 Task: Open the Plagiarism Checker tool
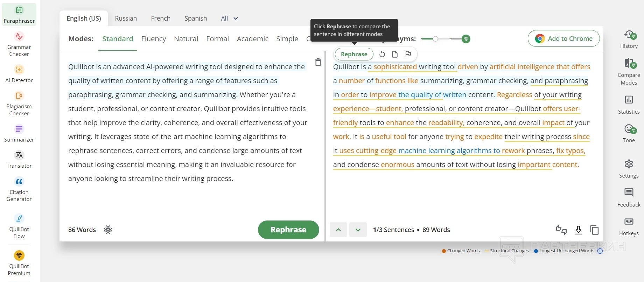click(19, 103)
